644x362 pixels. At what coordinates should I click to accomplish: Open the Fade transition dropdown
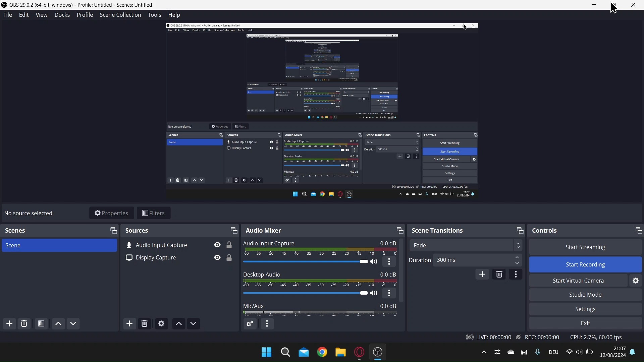tap(466, 246)
